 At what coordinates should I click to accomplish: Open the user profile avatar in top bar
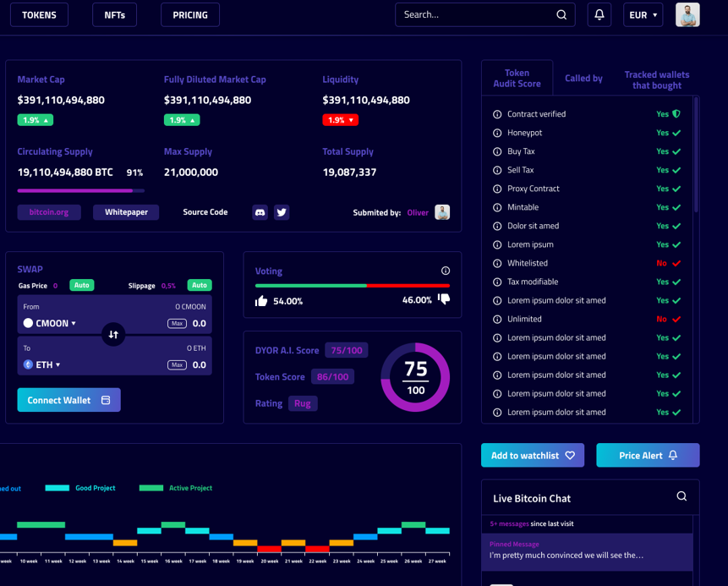click(x=687, y=15)
